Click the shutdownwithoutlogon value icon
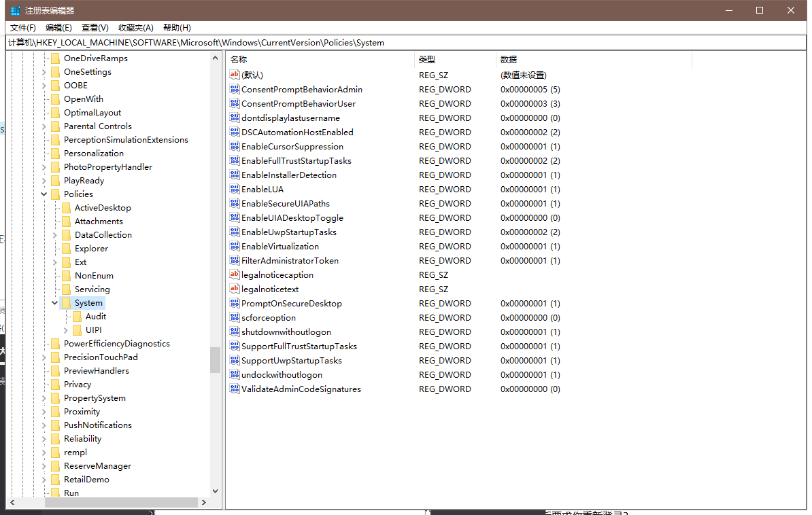This screenshot has height=515, width=812. pos(235,332)
